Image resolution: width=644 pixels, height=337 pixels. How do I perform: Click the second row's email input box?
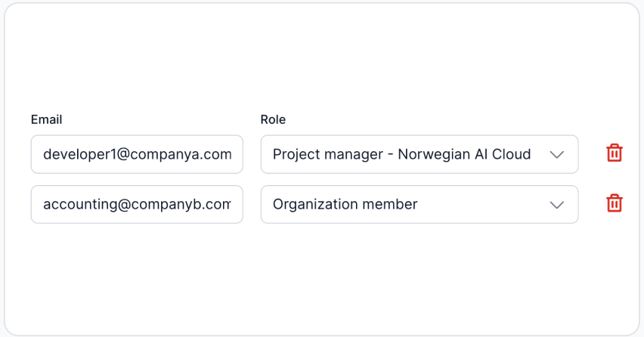click(x=137, y=204)
